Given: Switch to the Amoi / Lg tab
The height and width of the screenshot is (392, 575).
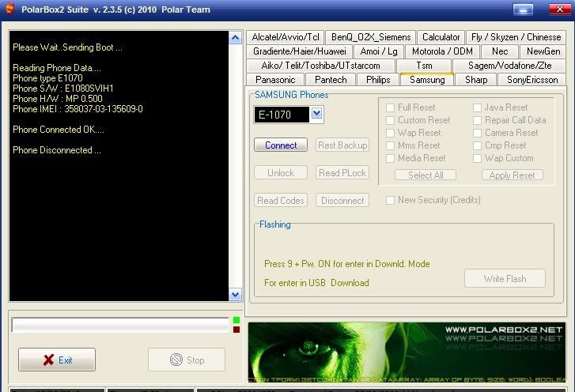Looking at the screenshot, I should pyautogui.click(x=378, y=51).
